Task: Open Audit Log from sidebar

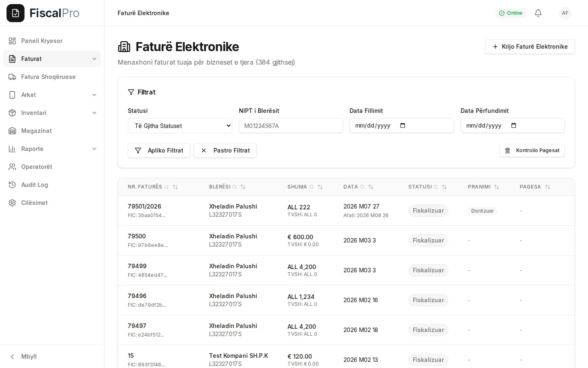Action: [52, 185]
